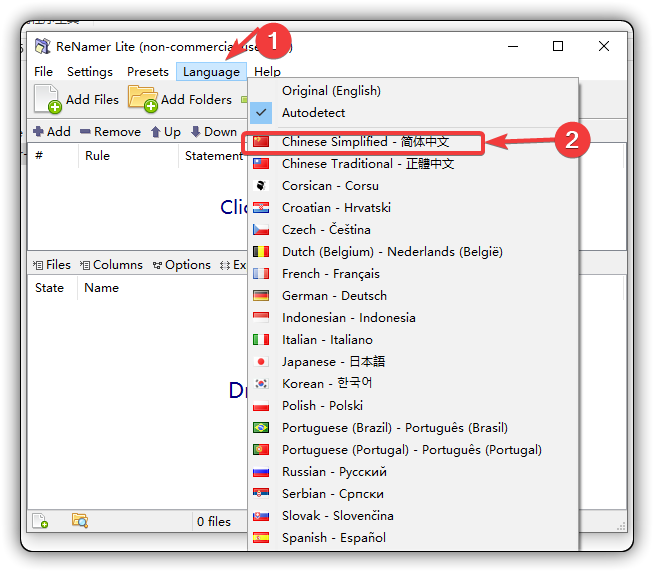
Task: Click the ReNamer app icon in title bar
Action: (42, 46)
